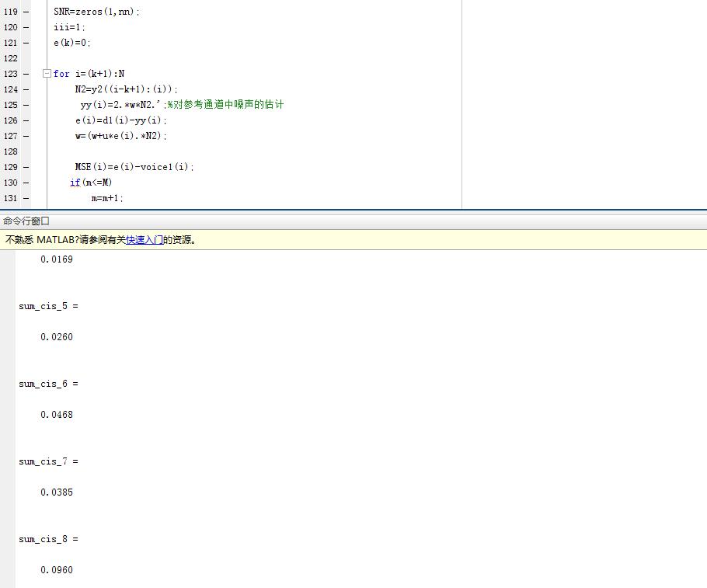707x588 pixels.
Task: Click the sum_cis_7 = output label
Action: (48, 461)
